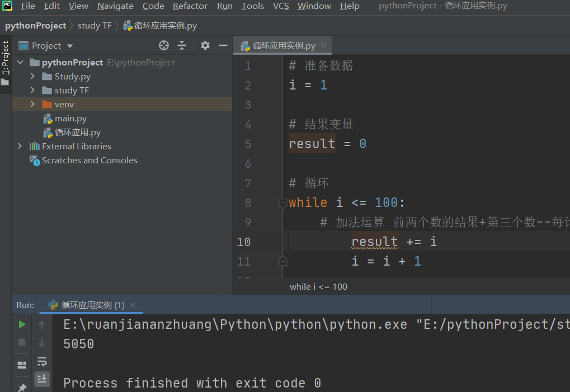This screenshot has height=392, width=570.
Task: Select External Libraries label
Action: coord(76,146)
